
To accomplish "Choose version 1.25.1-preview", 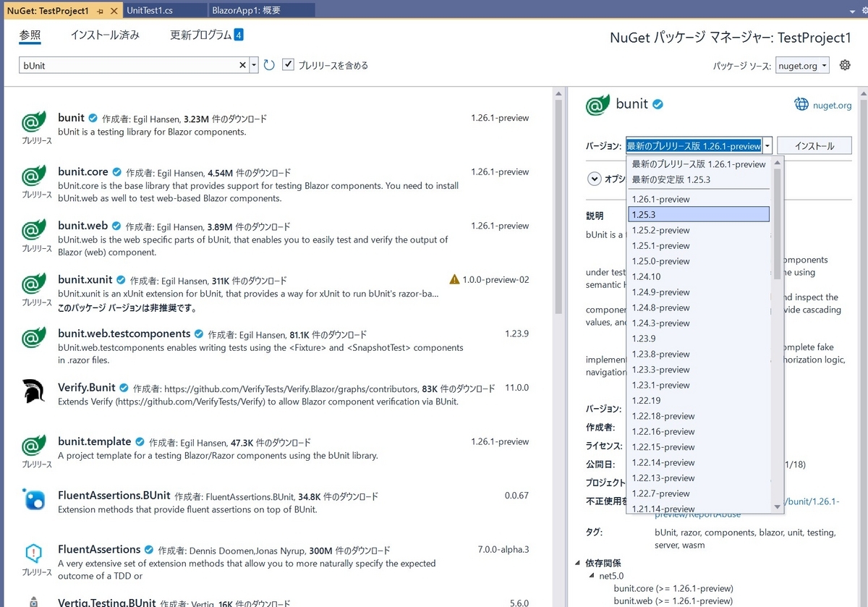I will 699,245.
